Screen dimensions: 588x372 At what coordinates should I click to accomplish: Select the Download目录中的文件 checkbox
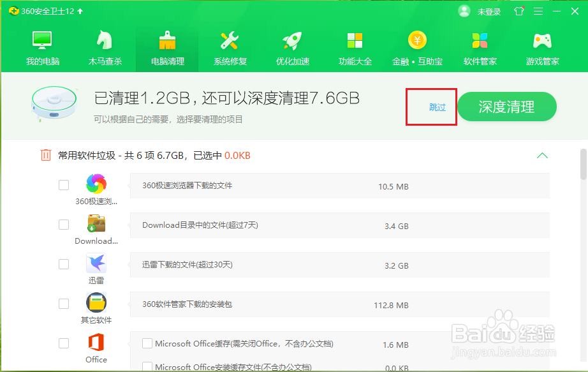pos(64,224)
